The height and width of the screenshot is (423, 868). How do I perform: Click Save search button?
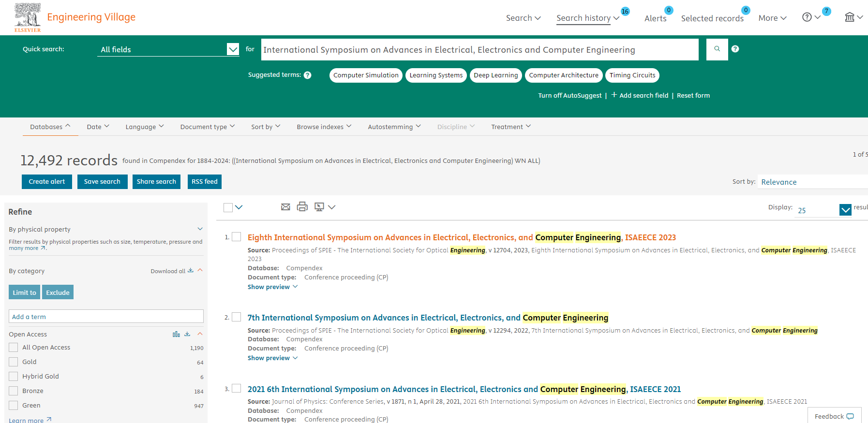coord(102,182)
